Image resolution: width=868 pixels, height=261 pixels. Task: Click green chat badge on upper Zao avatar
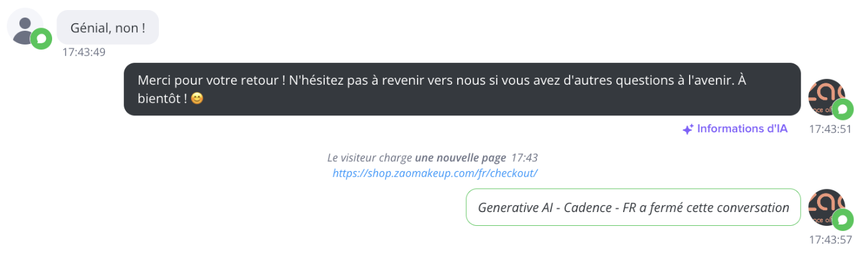843,110
